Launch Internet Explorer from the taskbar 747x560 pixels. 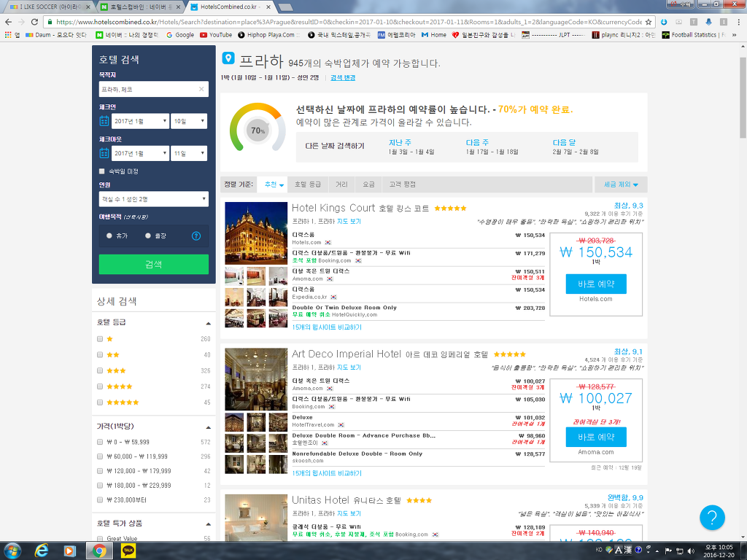pyautogui.click(x=42, y=551)
